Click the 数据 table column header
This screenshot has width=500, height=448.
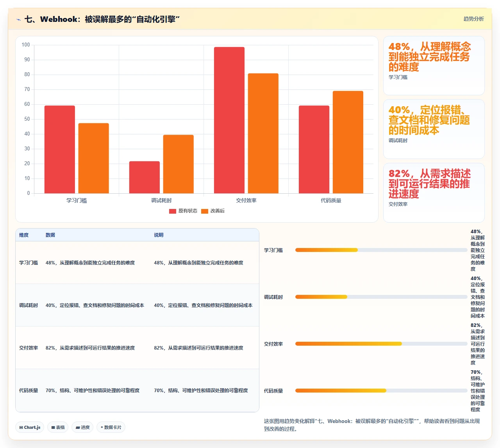pos(50,235)
